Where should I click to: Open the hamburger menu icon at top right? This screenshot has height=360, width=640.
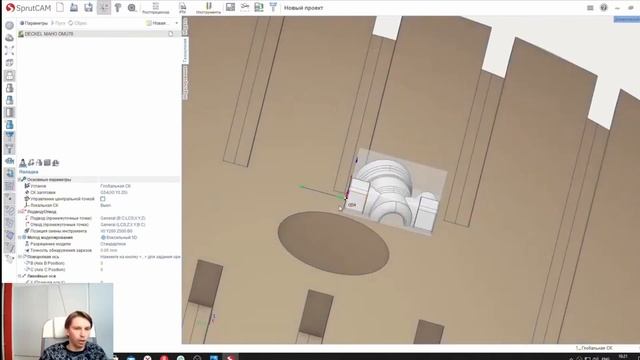[590, 8]
